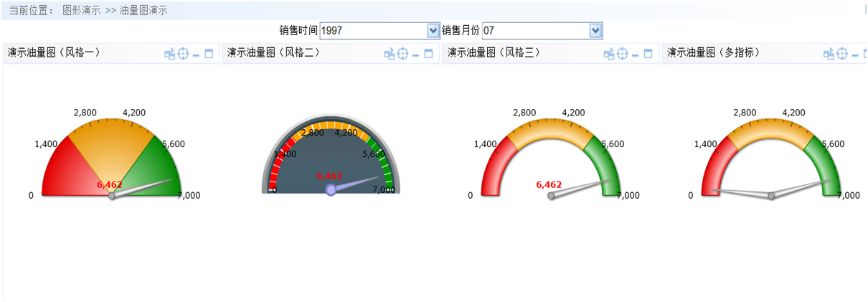868x302 pixels.
Task: Click 5,600 tick label on 多指标 gauge
Action: click(x=833, y=144)
